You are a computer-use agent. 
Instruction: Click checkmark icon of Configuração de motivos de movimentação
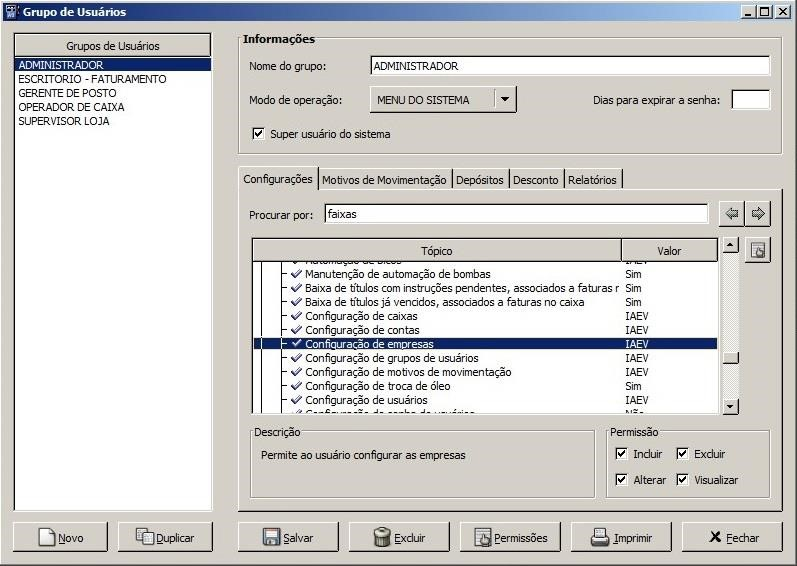click(x=296, y=372)
